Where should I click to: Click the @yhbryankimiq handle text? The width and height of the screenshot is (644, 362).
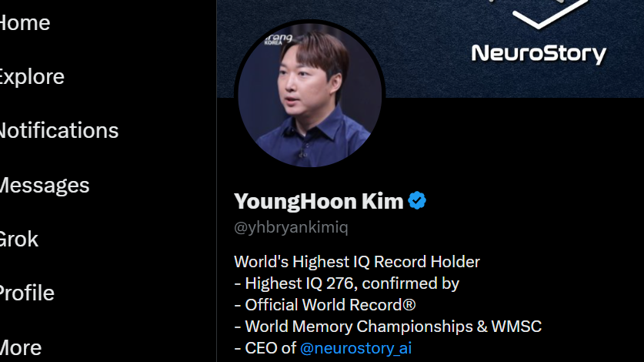[x=291, y=227]
